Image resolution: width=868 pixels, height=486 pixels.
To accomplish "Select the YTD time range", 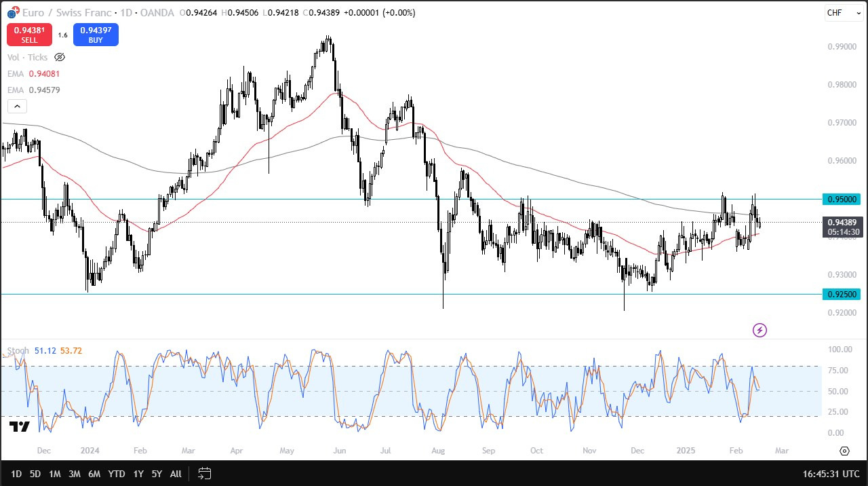I will click(x=117, y=473).
